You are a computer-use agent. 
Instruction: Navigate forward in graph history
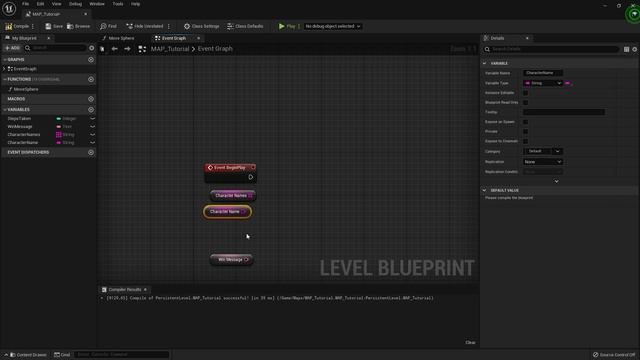pos(127,49)
